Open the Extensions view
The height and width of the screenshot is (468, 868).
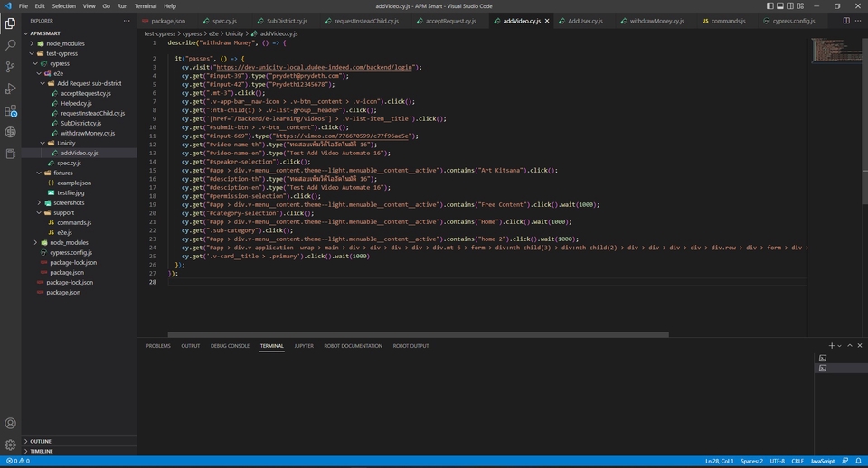[x=10, y=110]
